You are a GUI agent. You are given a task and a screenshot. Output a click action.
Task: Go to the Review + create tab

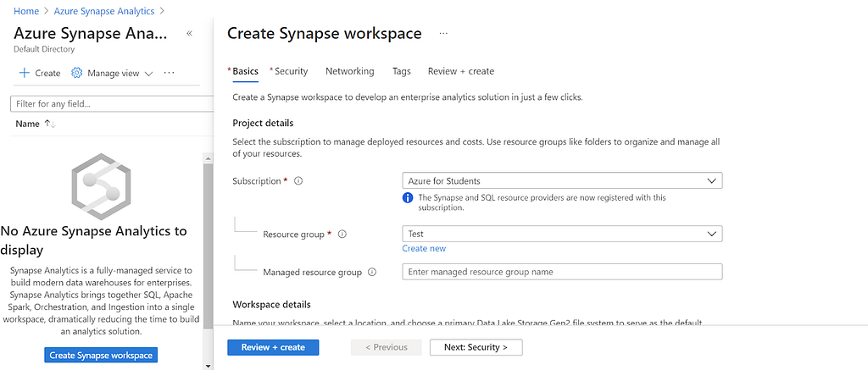(x=461, y=71)
